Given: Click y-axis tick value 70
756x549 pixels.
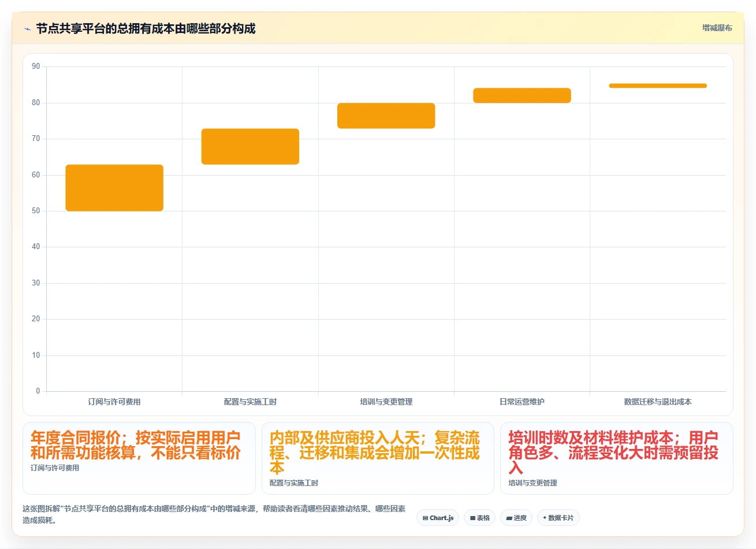Looking at the screenshot, I should tap(36, 139).
